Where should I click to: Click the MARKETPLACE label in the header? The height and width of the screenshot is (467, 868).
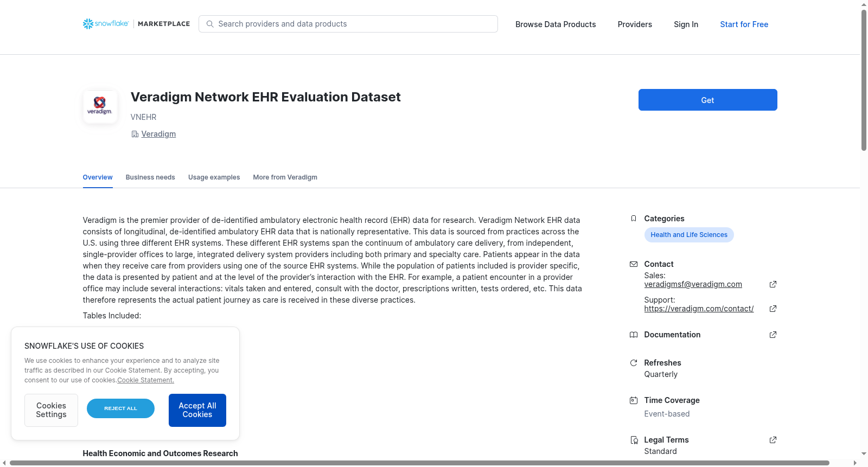tap(164, 24)
